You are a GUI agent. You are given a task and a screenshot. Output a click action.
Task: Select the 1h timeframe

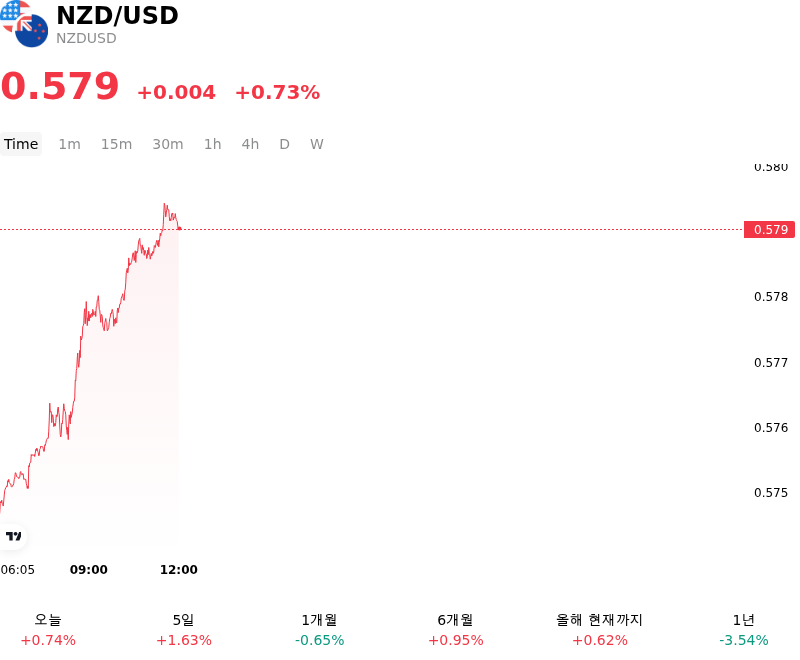[x=213, y=144]
